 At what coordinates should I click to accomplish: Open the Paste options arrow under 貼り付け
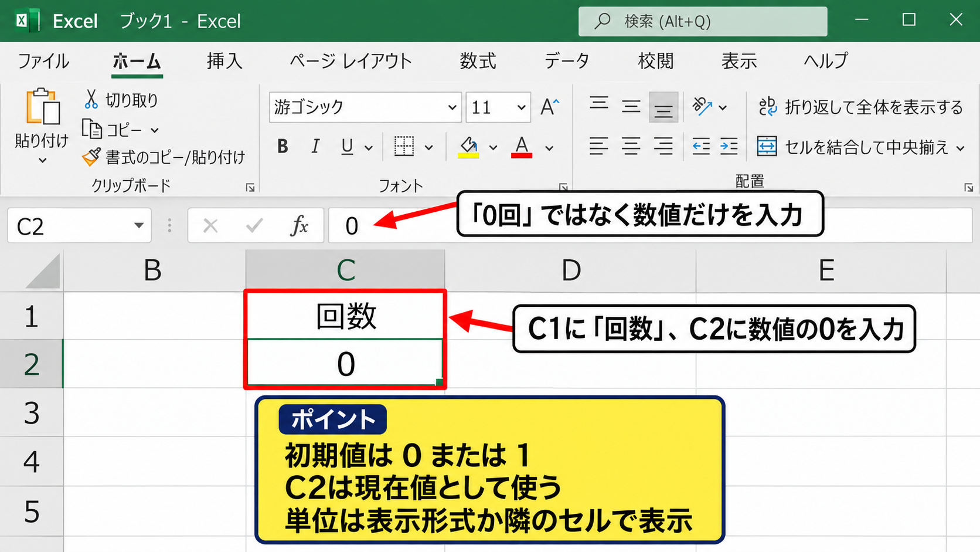tap(42, 160)
